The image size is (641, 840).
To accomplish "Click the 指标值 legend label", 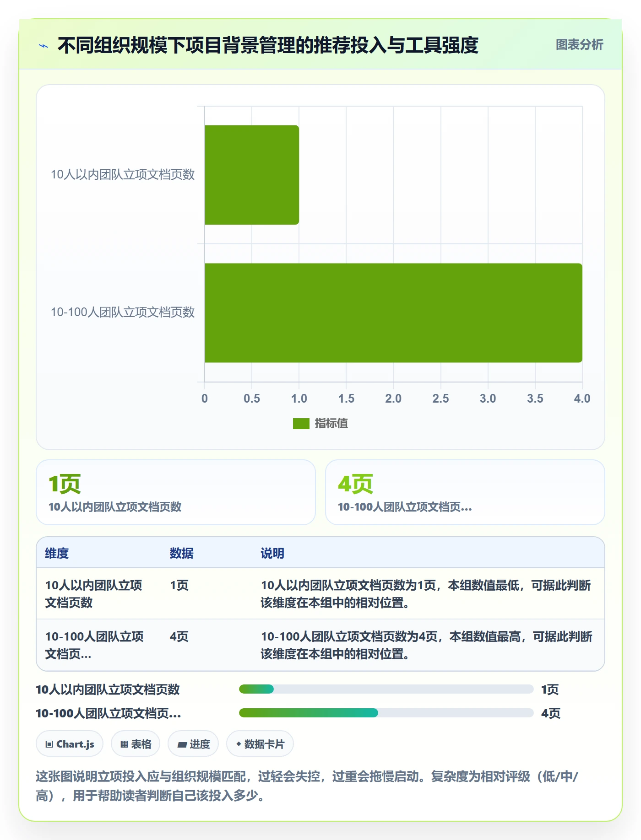I will [331, 424].
